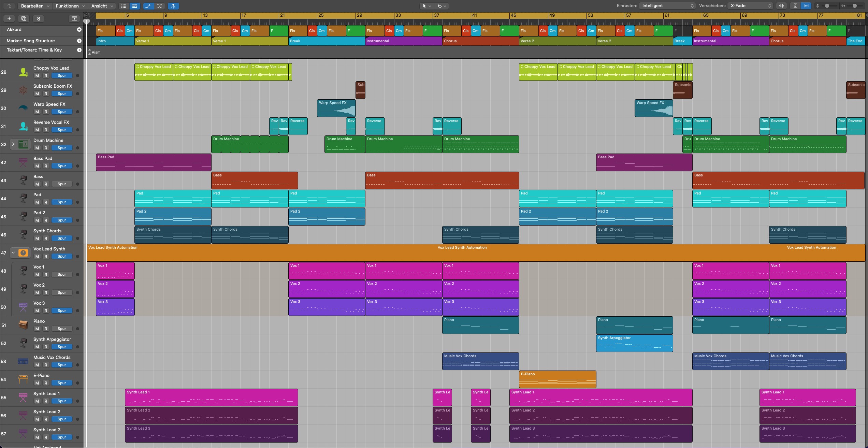Add a marker with Song Structure plus
868x448 pixels.
tap(79, 41)
